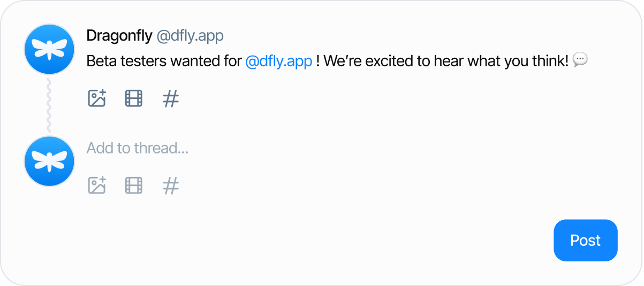The height and width of the screenshot is (286, 644).
Task: Click the gray @dfly.app handle in the header
Action: (190, 36)
